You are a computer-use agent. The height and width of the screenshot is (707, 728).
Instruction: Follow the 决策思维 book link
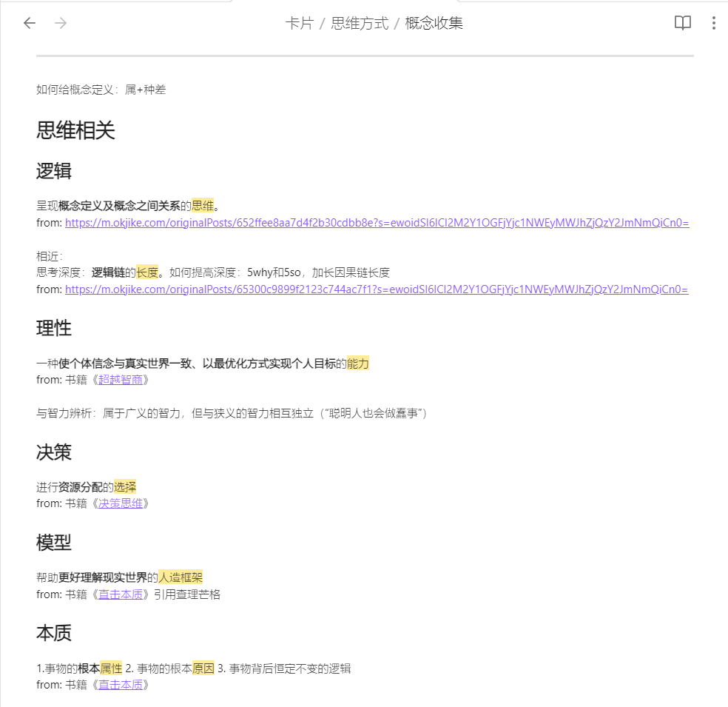121,503
